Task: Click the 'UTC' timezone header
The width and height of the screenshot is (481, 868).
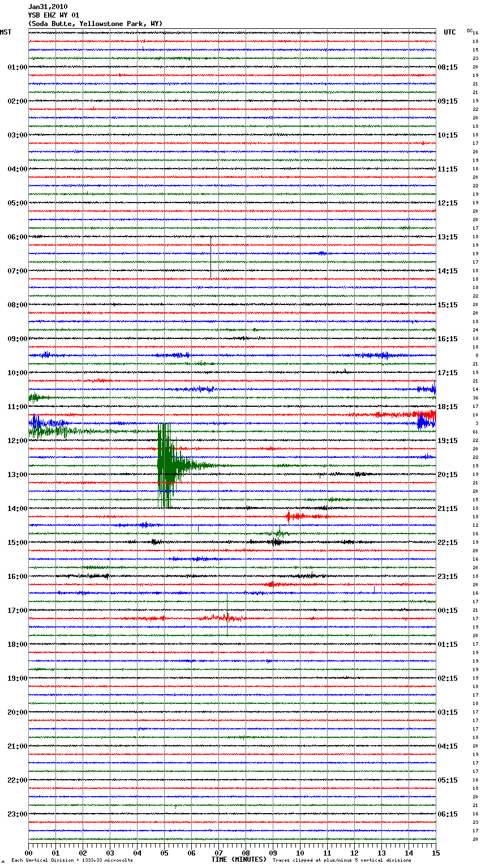Action: coord(449,32)
